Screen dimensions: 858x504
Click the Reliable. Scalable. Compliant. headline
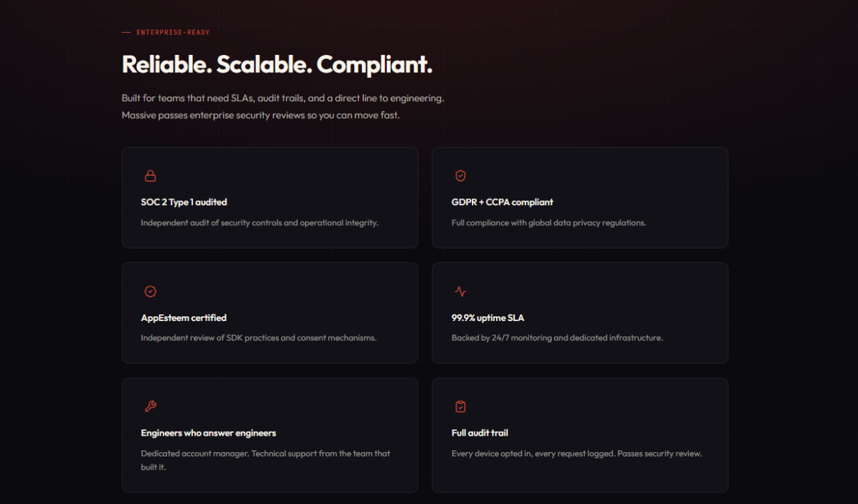277,64
